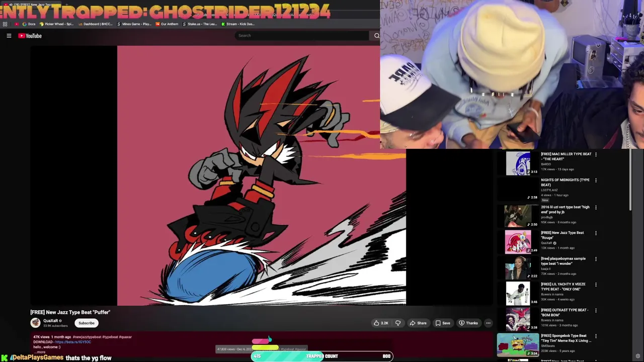Focus the YouTube search field

[302, 36]
